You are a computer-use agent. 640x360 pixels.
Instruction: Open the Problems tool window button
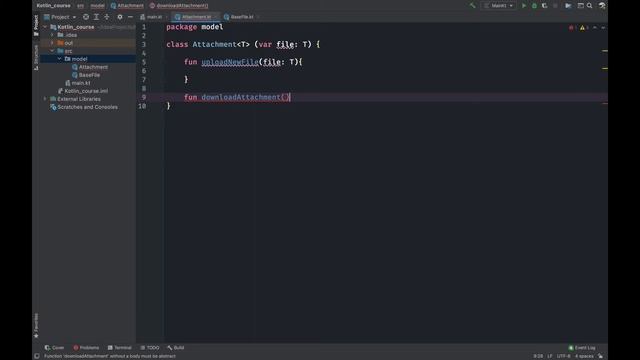[86, 348]
